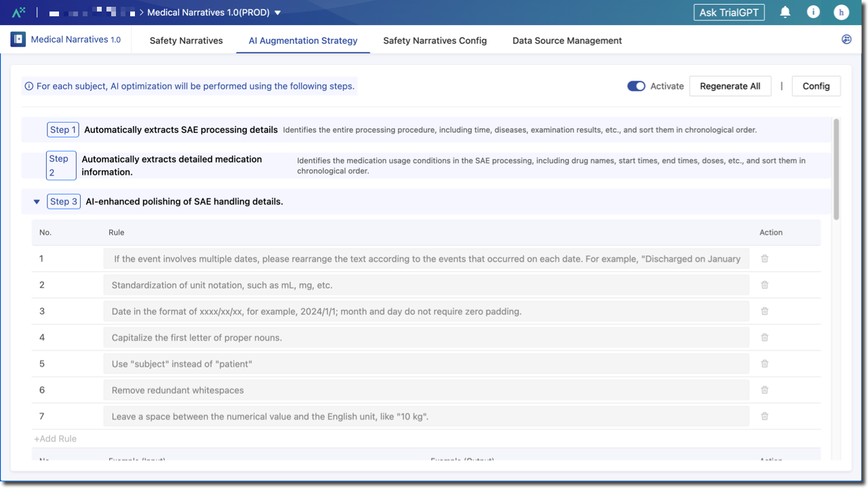Open the Config button

point(816,86)
